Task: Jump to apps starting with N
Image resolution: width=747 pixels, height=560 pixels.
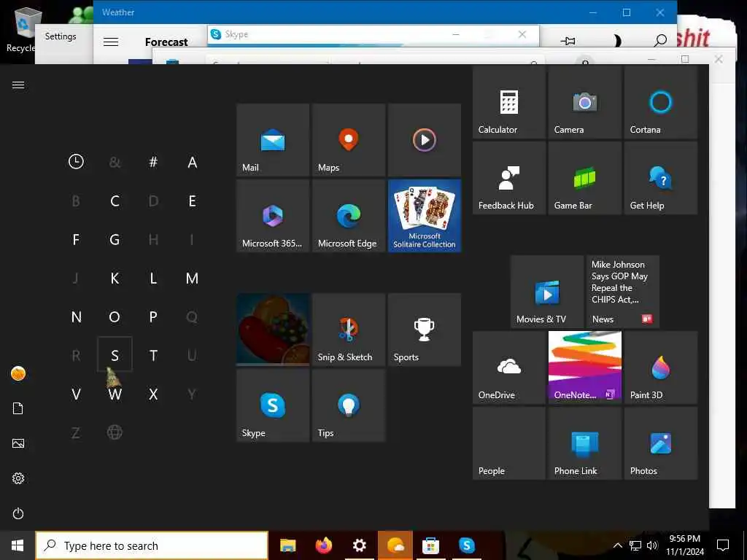Action: [x=76, y=316]
